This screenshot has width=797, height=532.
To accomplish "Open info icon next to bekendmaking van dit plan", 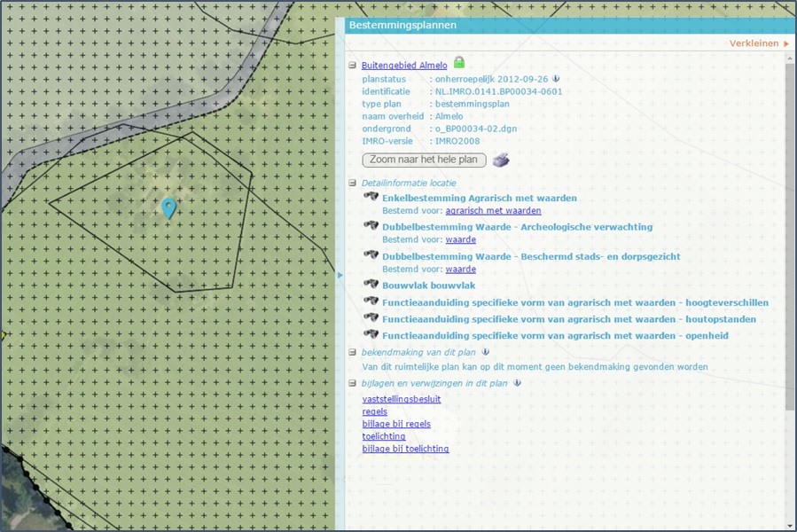I will click(x=486, y=352).
